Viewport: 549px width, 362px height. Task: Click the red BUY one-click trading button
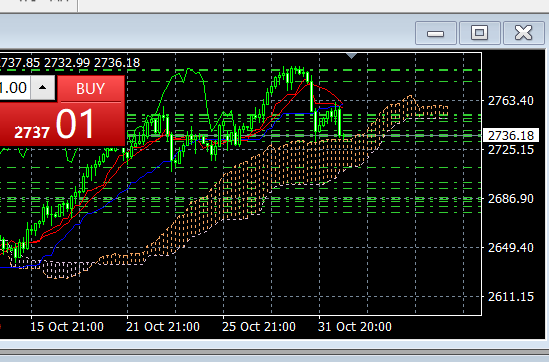pyautogui.click(x=91, y=89)
